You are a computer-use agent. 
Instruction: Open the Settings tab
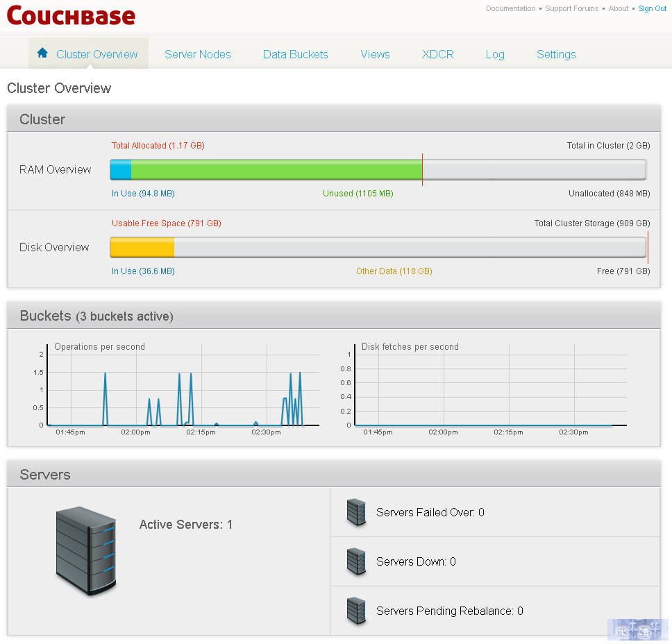(556, 54)
